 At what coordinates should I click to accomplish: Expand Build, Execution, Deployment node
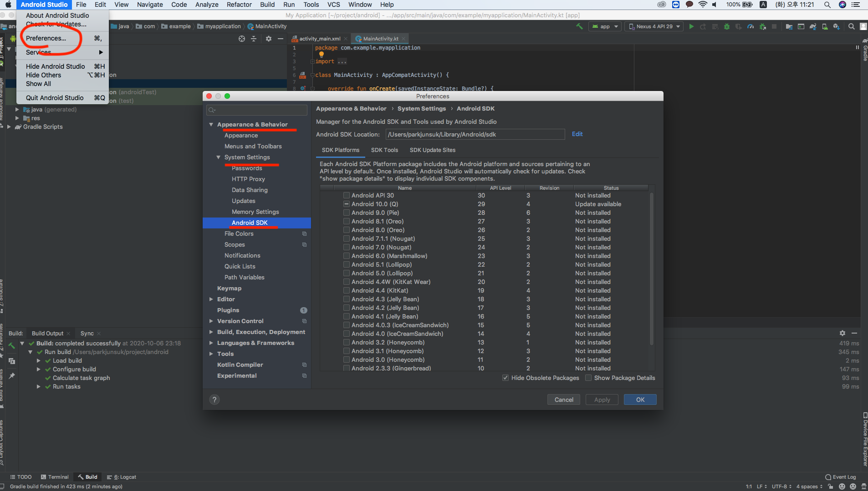(x=211, y=332)
